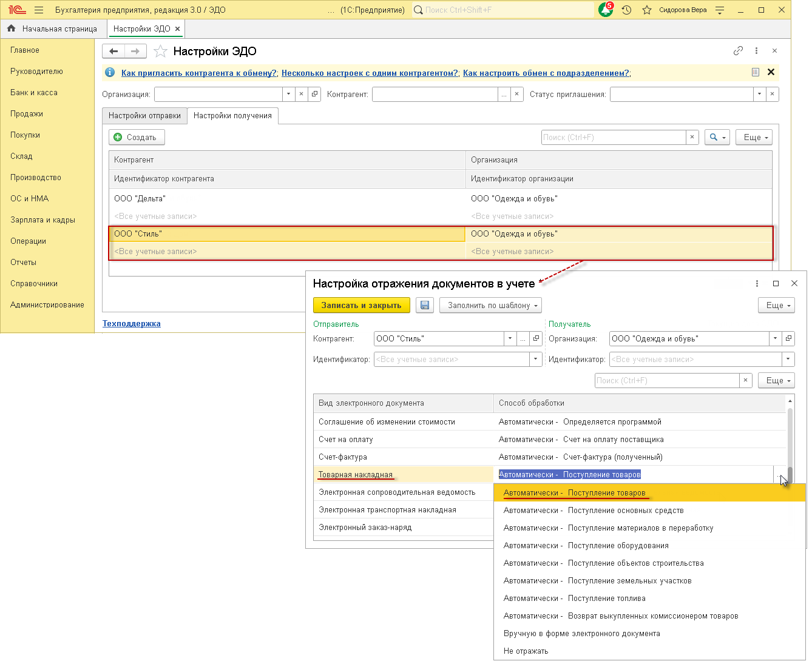Image resolution: width=812 pixels, height=661 pixels.
Task: Open the notifications bell icon
Action: [x=605, y=10]
